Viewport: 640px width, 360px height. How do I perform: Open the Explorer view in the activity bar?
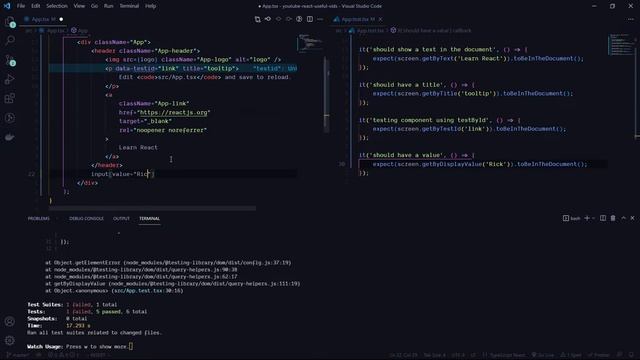[x=10, y=22]
